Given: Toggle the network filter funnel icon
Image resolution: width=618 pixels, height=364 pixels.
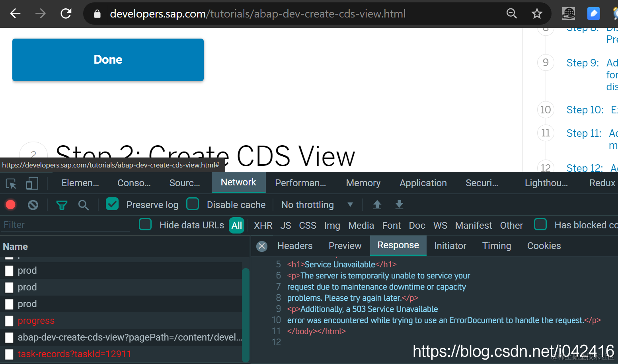Looking at the screenshot, I should point(62,205).
